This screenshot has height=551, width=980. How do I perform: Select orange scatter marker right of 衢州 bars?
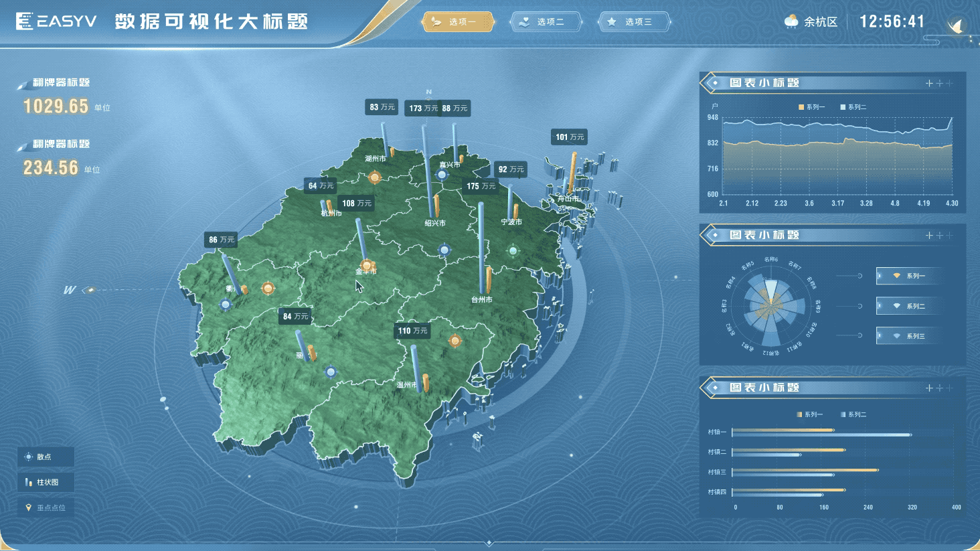(268, 289)
